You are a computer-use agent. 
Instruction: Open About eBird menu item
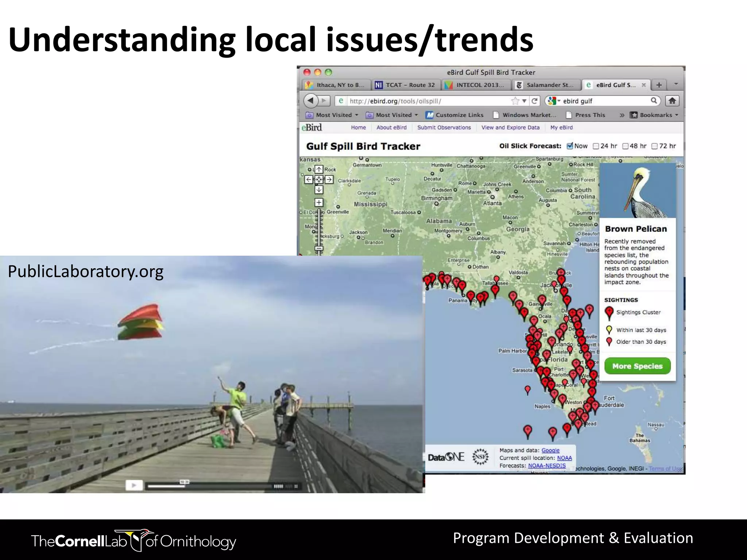(x=391, y=128)
